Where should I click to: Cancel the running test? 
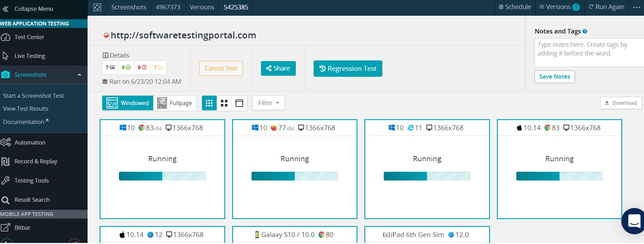(221, 68)
